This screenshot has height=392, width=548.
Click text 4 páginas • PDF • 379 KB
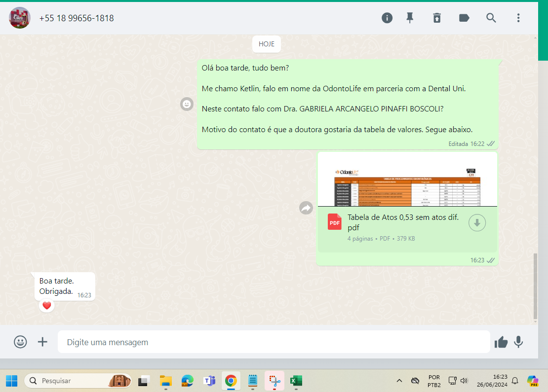click(x=381, y=239)
